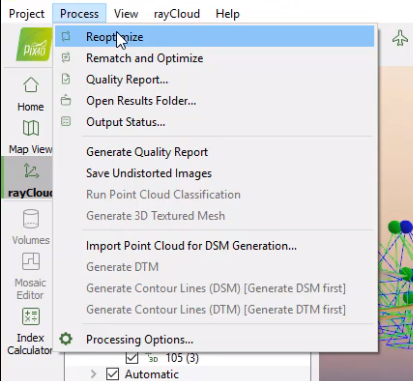Open Volumes sidebar view
Image resolution: width=413 pixels, height=381 pixels.
point(31,227)
